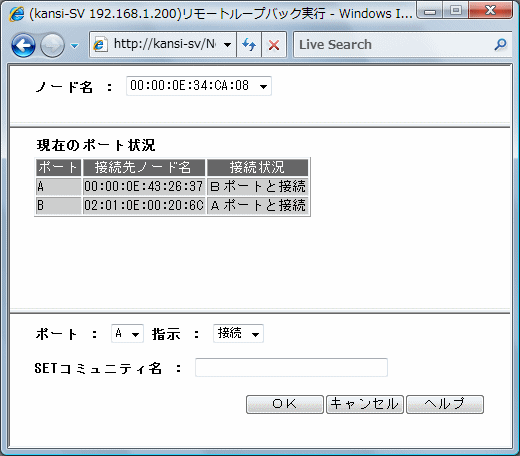520x456 pixels.
Task: Select cell 02:01:0E:00:20:6C
Action: click(144, 205)
